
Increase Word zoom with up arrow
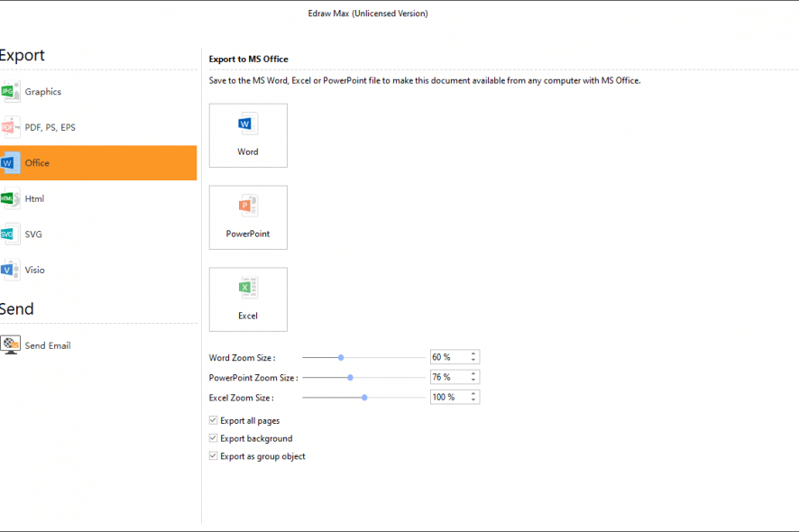(473, 353)
